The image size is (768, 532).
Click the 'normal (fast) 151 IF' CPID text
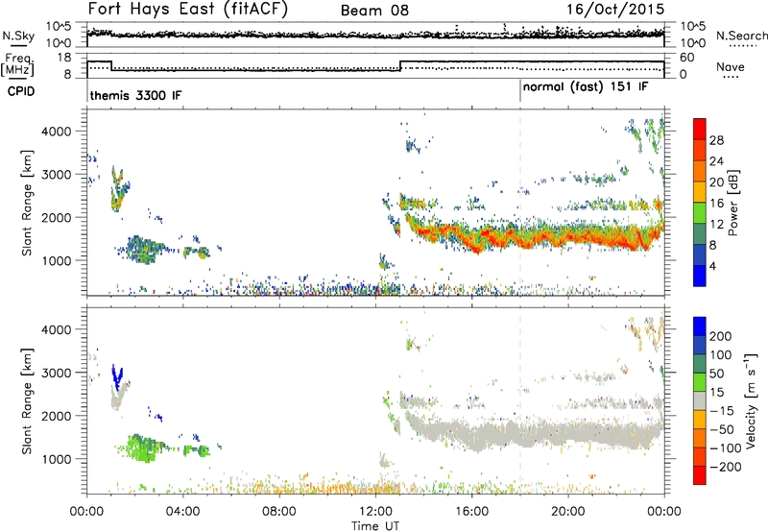point(585,87)
